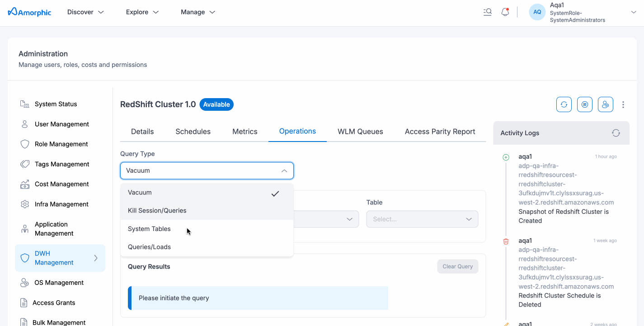Expand DWH Management chevron arrow
This screenshot has width=644, height=326.
[96, 258]
